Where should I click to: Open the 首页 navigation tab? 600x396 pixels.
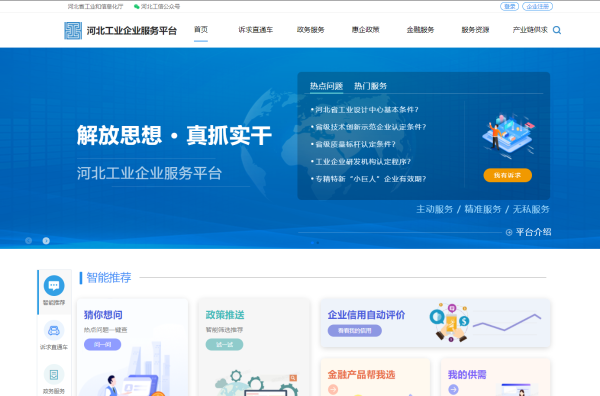[201, 29]
